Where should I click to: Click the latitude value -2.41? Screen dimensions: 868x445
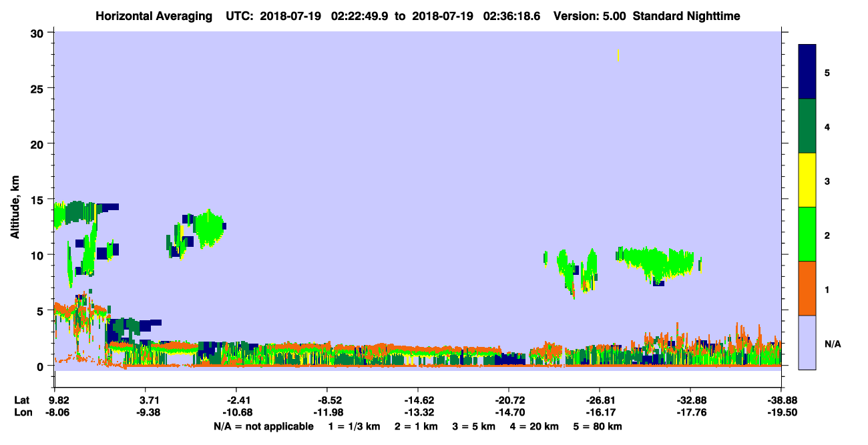(236, 400)
